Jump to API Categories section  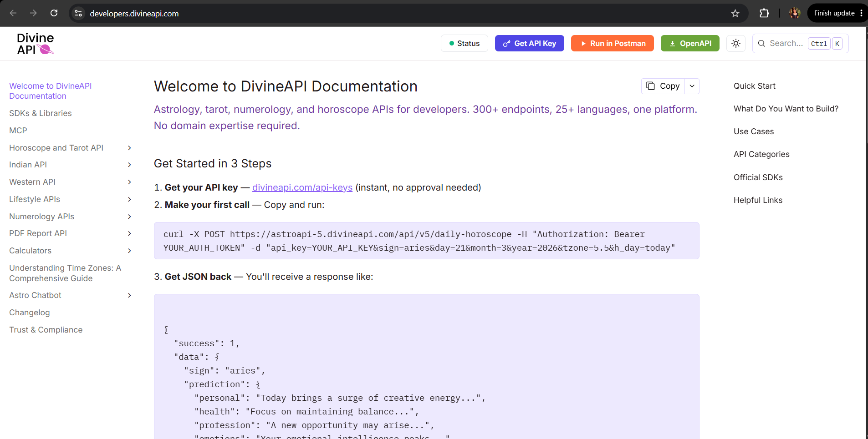(761, 154)
